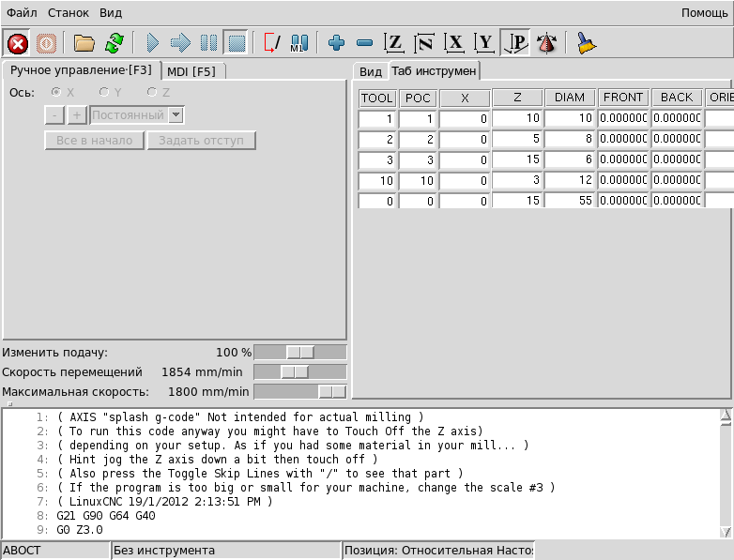
Task: Select the Таб инструмен tab
Action: (x=434, y=70)
